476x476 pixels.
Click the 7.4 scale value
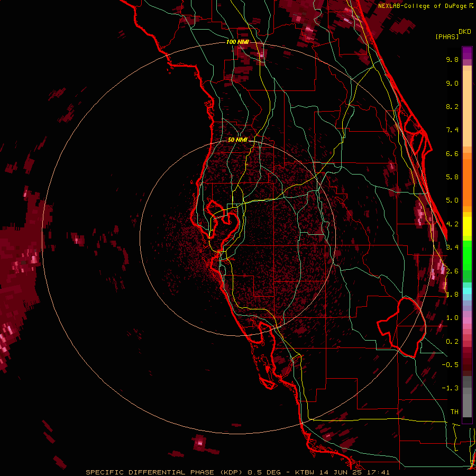pos(452,130)
